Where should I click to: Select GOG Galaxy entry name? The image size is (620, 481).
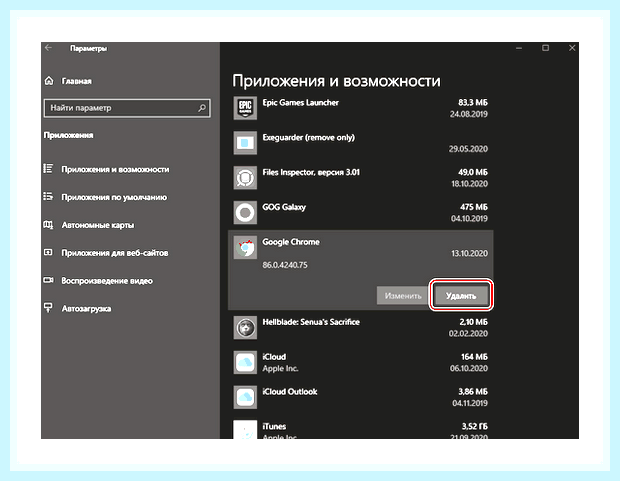point(284,207)
